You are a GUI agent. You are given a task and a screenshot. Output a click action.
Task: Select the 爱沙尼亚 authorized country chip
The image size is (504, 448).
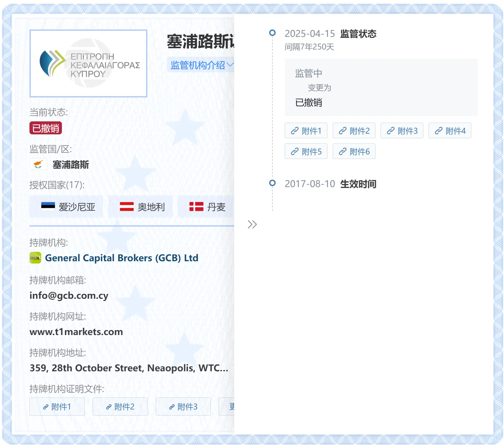[x=66, y=207]
